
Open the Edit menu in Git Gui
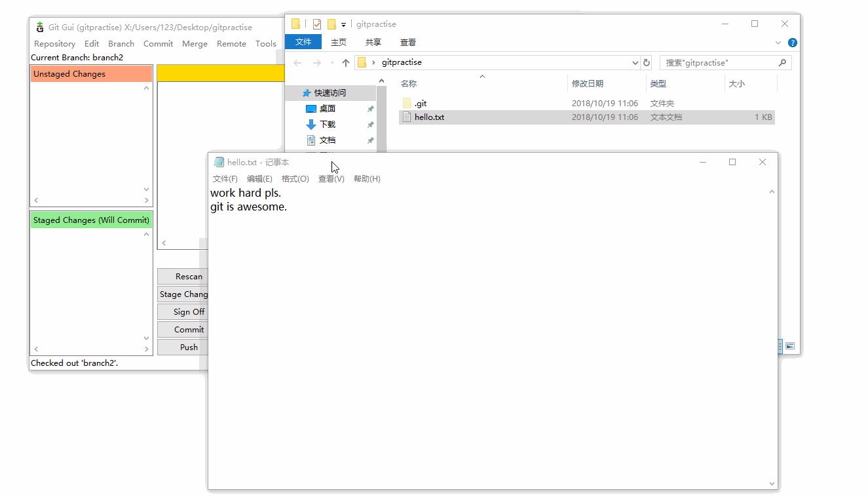tap(92, 44)
